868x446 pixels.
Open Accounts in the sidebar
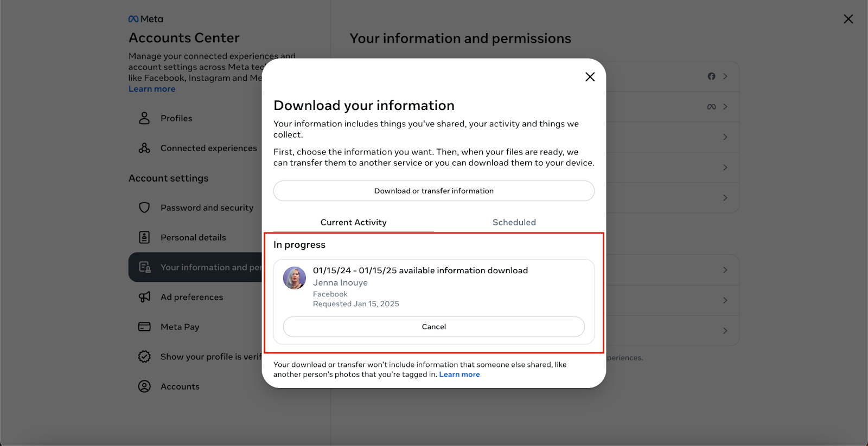[195, 386]
